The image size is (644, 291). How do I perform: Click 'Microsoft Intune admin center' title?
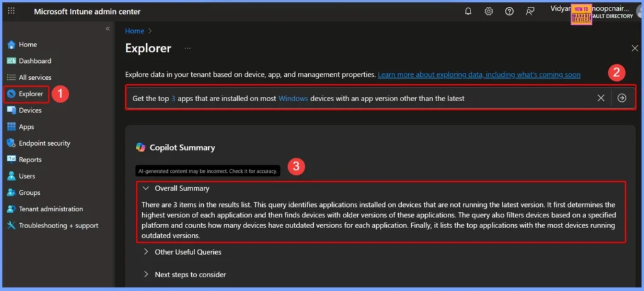(x=87, y=11)
